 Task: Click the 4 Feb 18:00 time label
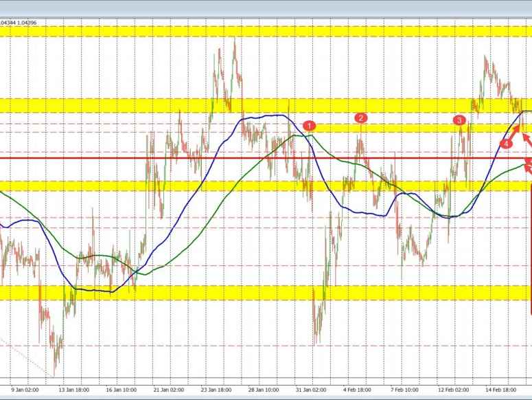357,390
